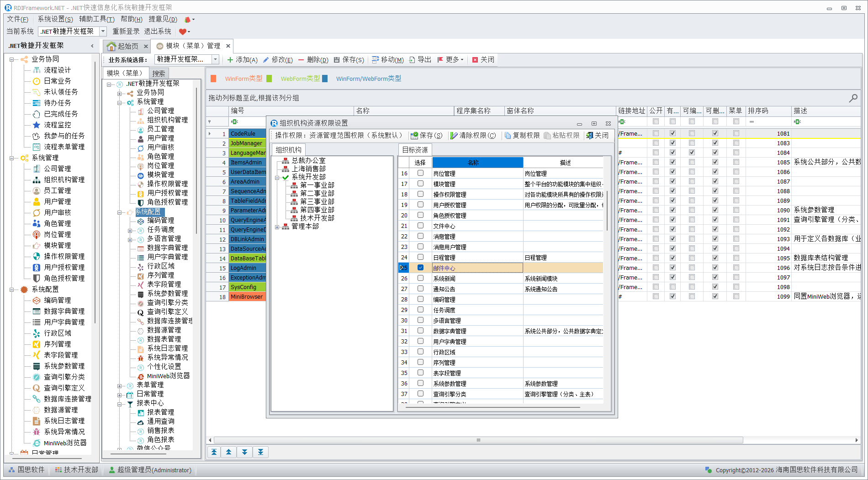Open the 当前系统 dropdown list

103,32
